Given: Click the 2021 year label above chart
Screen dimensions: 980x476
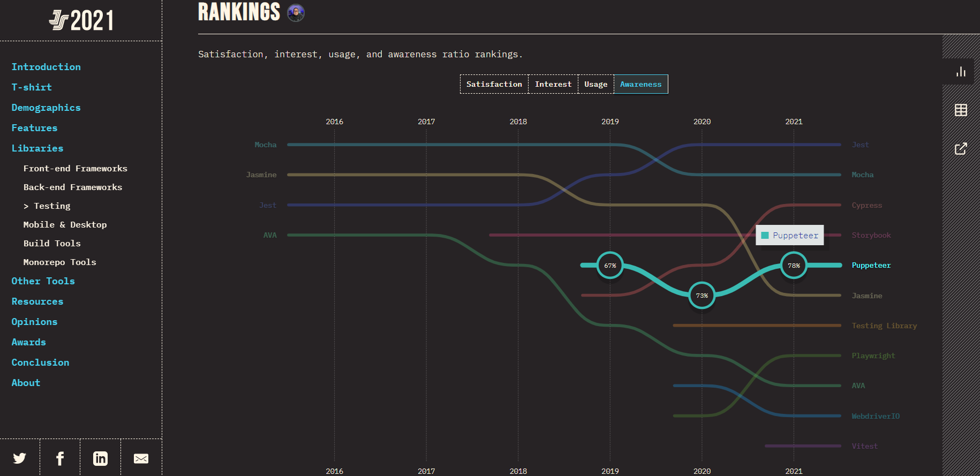Looking at the screenshot, I should 794,122.
